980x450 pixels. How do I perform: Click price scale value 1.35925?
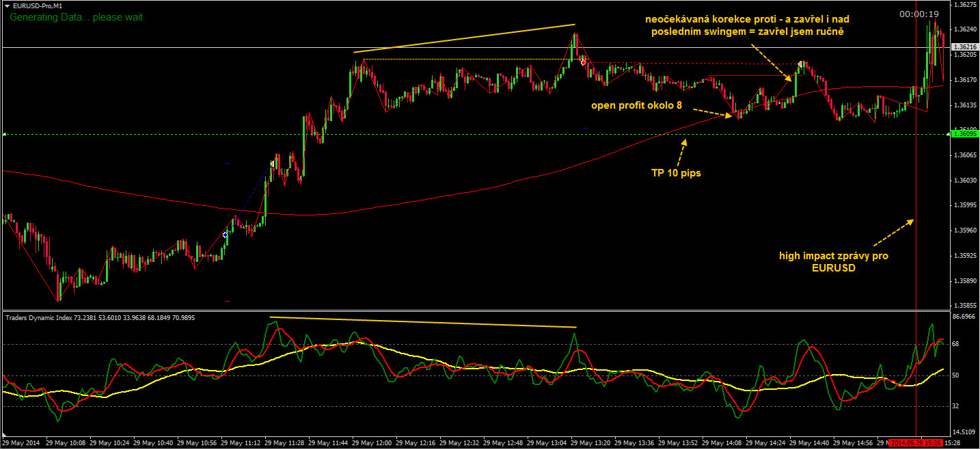(966, 256)
